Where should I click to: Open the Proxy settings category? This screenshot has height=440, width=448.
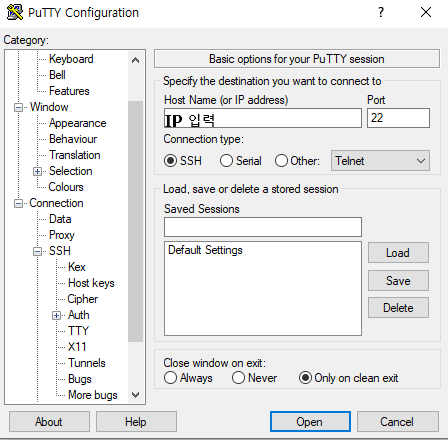click(x=62, y=235)
